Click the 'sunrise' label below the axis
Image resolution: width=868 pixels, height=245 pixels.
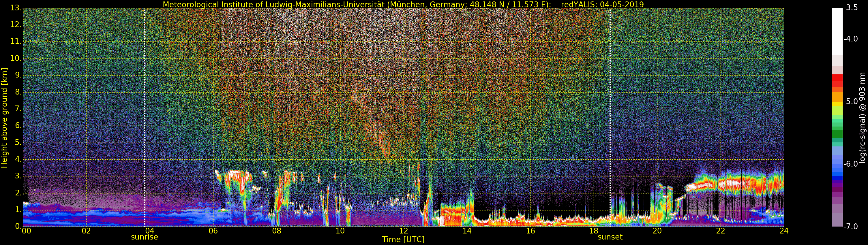(144, 237)
